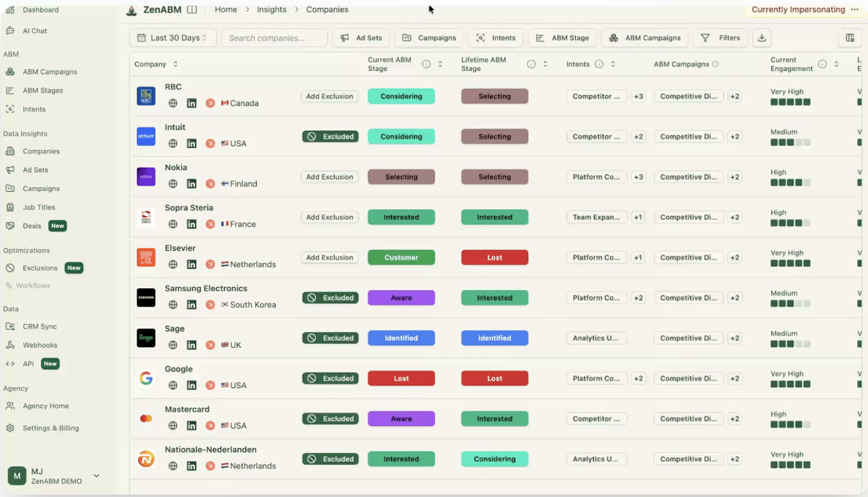The image size is (868, 497).
Task: Click Elsevier red Lost stage badge
Action: pyautogui.click(x=495, y=258)
